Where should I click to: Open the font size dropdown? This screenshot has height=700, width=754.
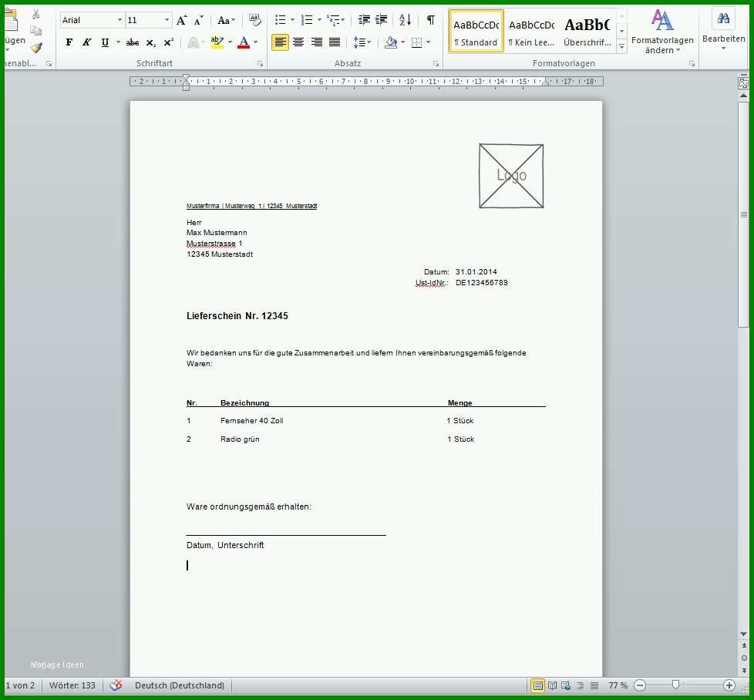(167, 20)
